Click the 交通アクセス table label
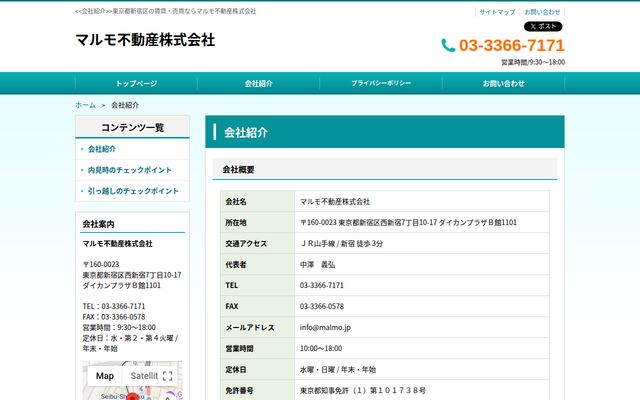 tap(246, 244)
